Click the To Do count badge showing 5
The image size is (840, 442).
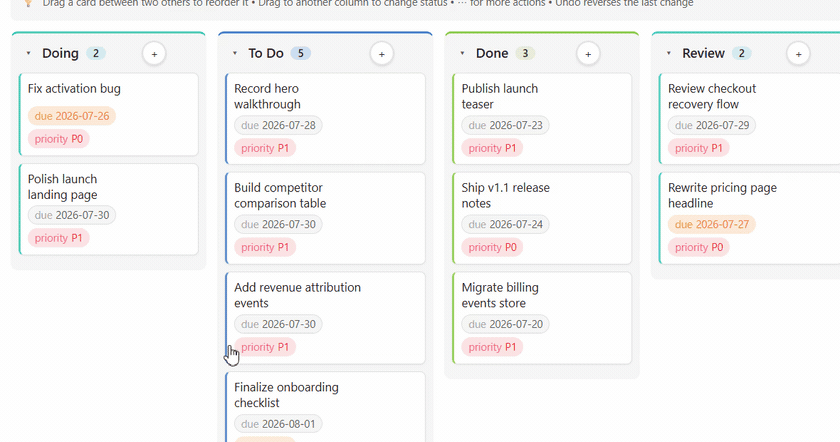301,53
